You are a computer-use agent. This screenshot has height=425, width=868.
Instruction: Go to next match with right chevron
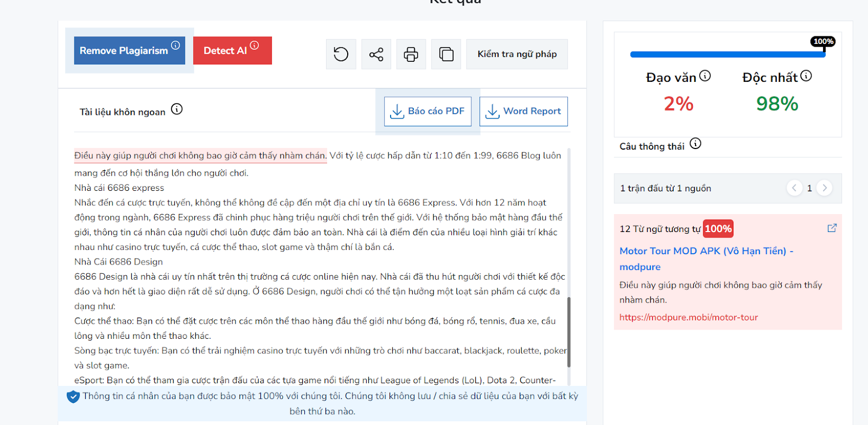(x=825, y=188)
